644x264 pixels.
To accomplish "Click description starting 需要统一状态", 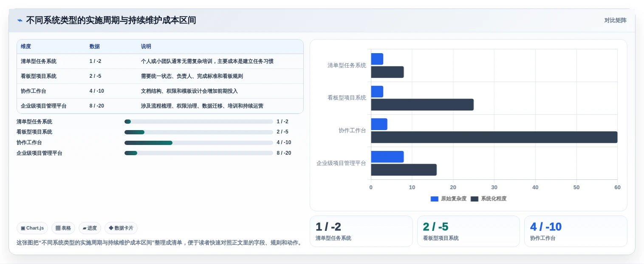I will (192, 76).
